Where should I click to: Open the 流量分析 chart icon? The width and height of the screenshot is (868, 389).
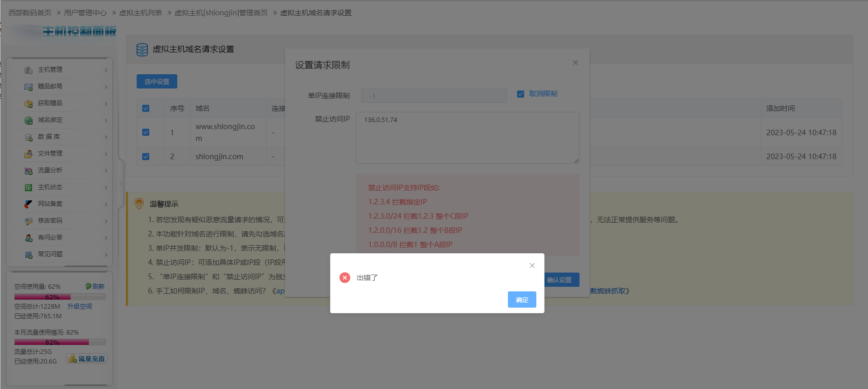point(28,171)
